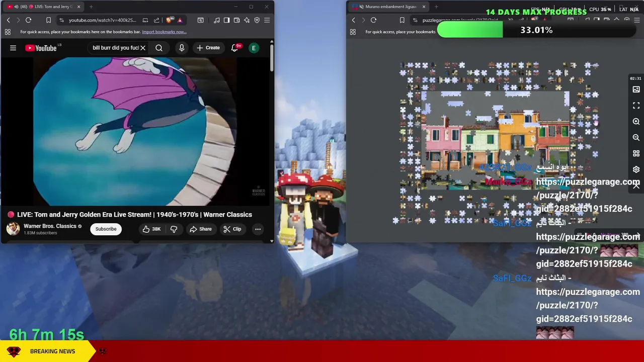Screen dimensions: 644x362
Task: Open more actions three-dot menu under video
Action: click(x=258, y=229)
